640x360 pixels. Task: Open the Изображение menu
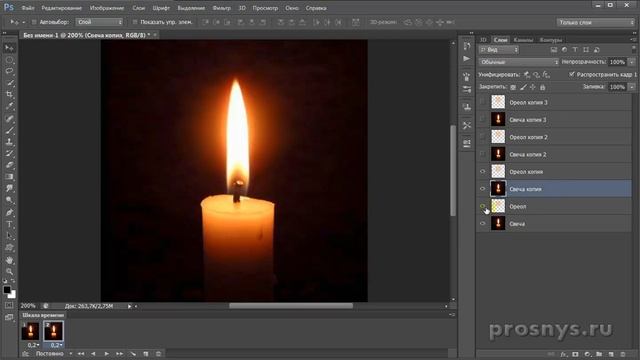coord(107,8)
